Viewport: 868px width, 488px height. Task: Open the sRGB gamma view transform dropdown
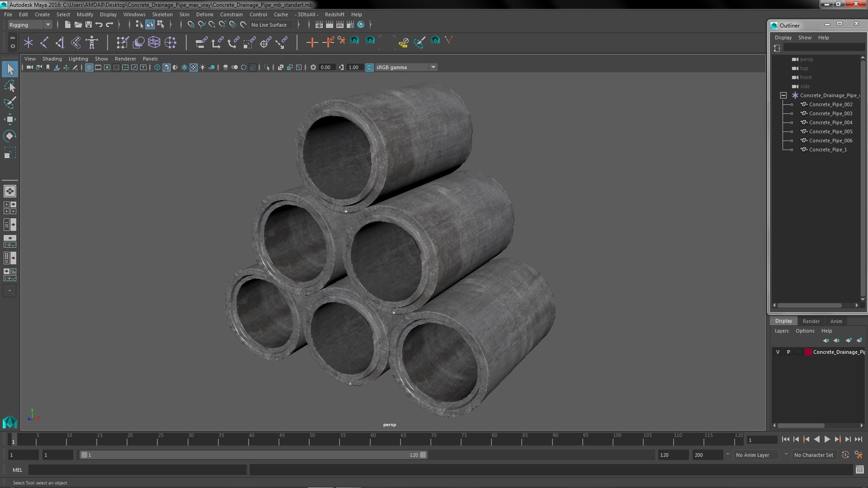coord(433,67)
